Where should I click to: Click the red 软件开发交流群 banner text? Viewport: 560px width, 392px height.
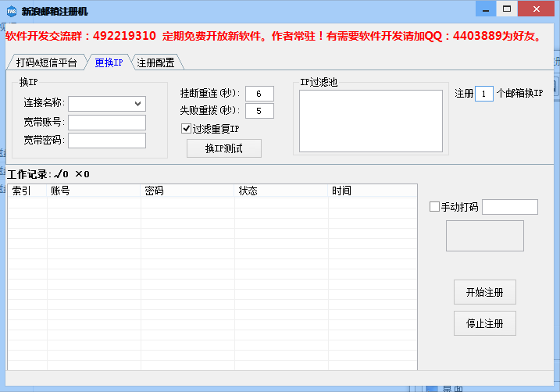[274, 36]
